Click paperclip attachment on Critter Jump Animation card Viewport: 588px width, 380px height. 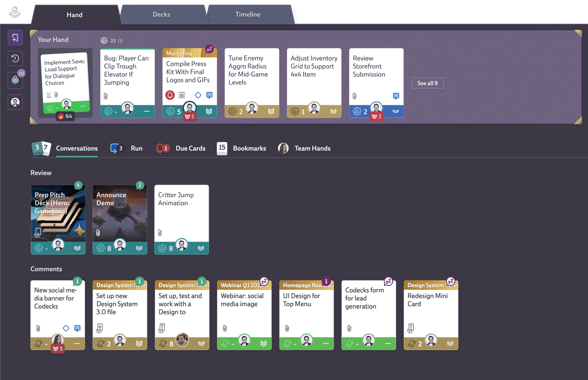point(160,233)
